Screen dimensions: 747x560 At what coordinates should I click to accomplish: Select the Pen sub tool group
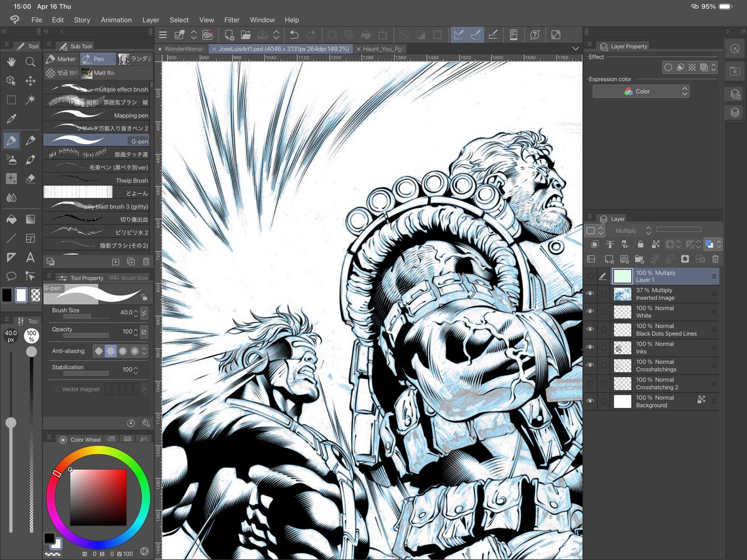[98, 59]
